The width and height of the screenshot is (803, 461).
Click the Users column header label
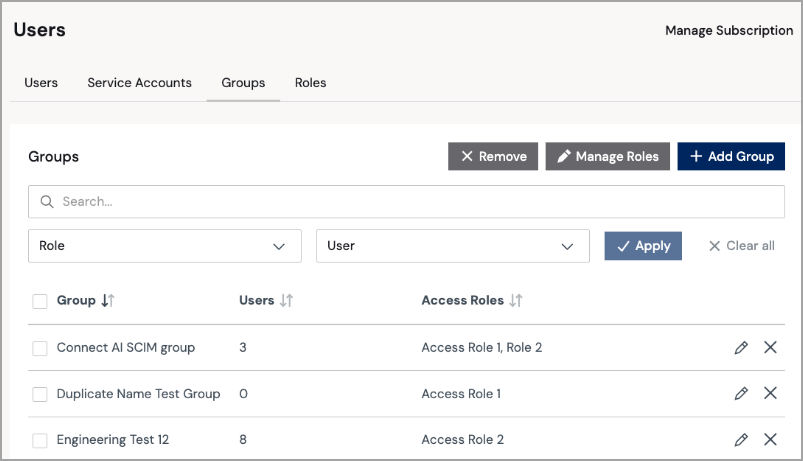(257, 300)
